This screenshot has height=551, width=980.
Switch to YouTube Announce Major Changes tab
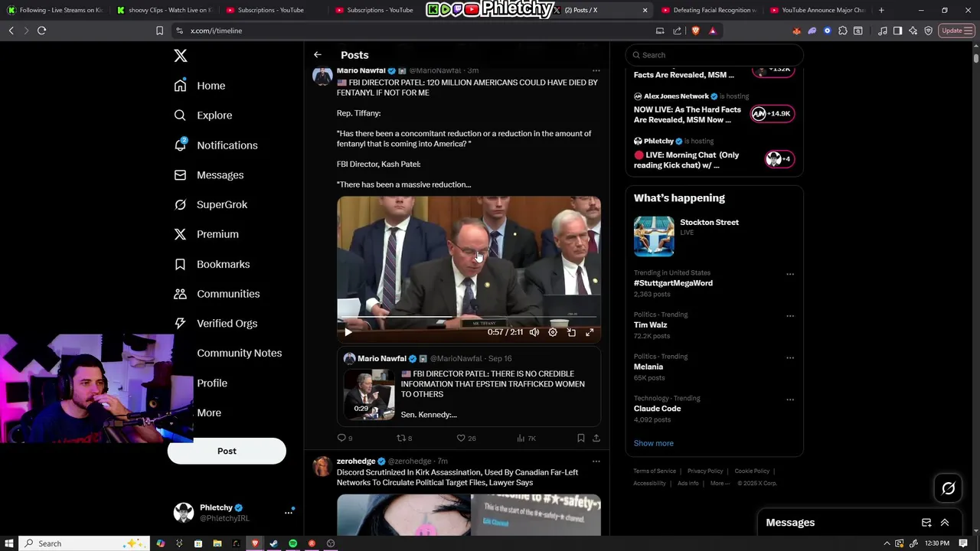pyautogui.click(x=818, y=10)
